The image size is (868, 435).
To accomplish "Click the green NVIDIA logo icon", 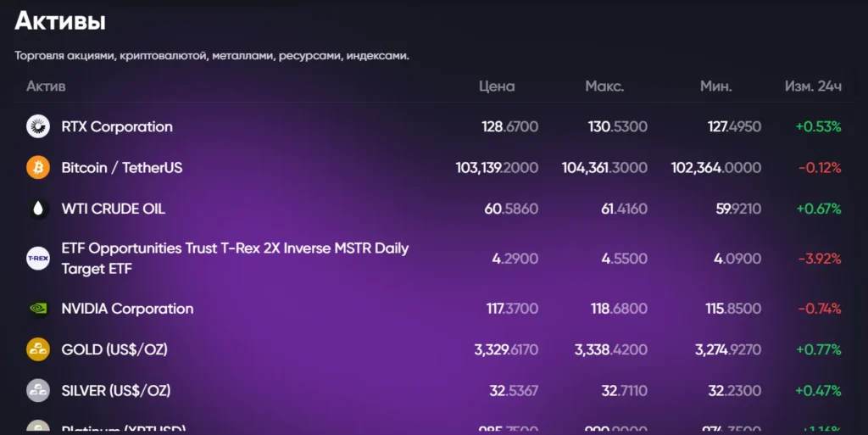I will point(38,309).
